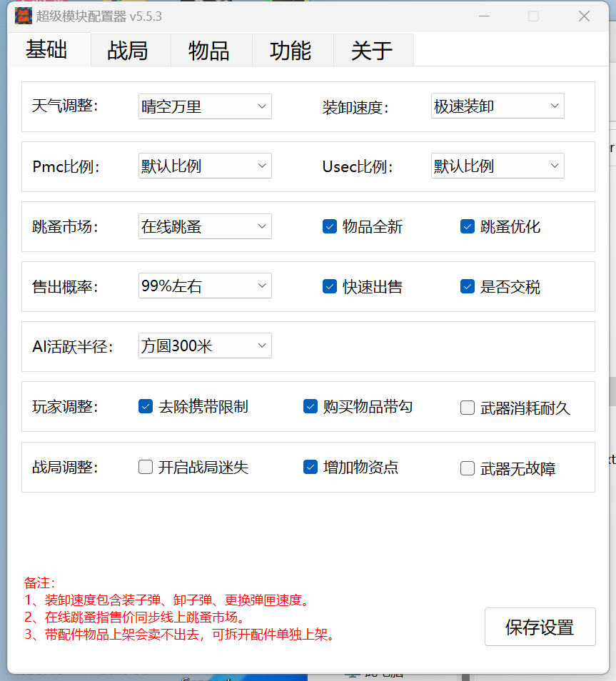Screen dimensions: 616x681
Task: Expand the 装卸速度 dropdown
Action: [498, 106]
